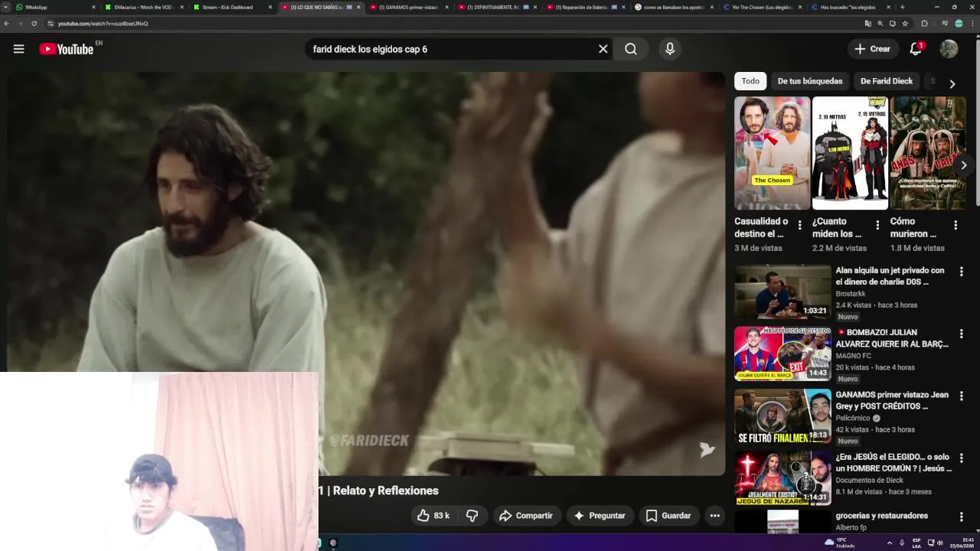This screenshot has height=551, width=980.
Task: Open options for ¿Cuanto miden los Short
Action: [877, 225]
